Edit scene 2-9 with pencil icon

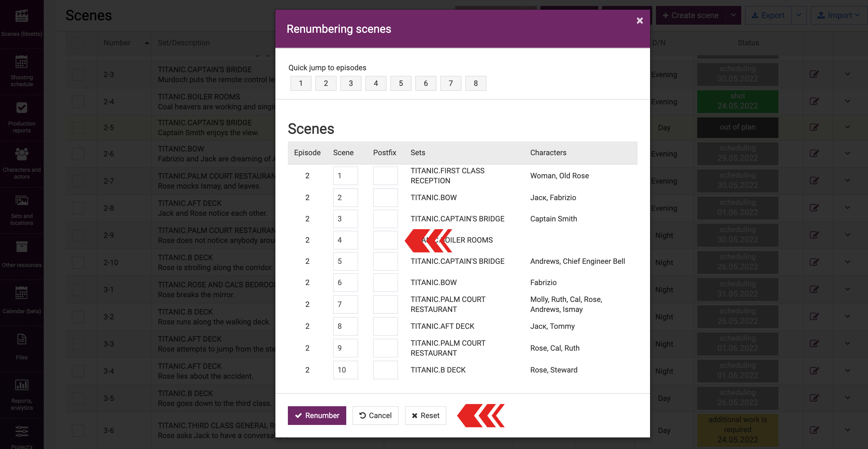point(814,235)
